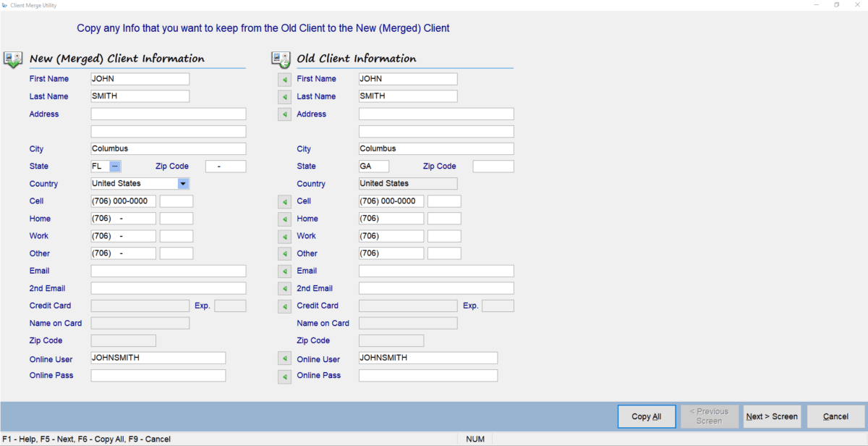Click the old client Home phone field
This screenshot has width=868, height=446.
391,219
